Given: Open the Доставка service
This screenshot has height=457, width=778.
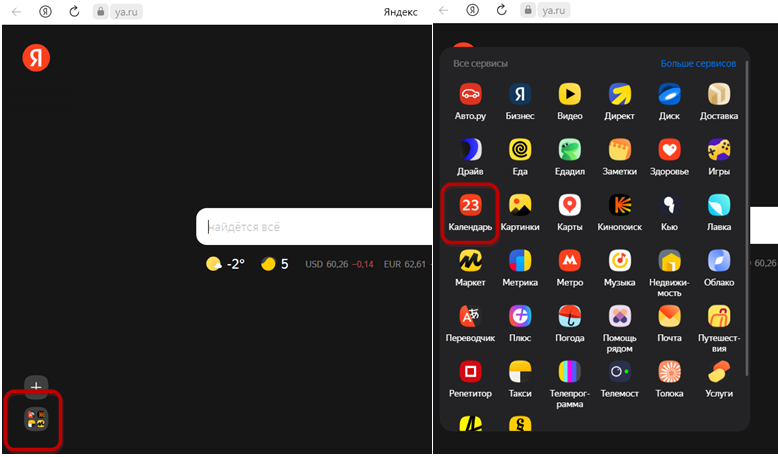Looking at the screenshot, I should click(x=719, y=94).
